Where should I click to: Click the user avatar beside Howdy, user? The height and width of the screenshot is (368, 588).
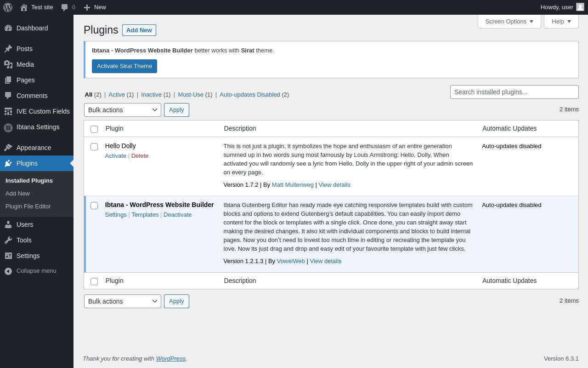pyautogui.click(x=580, y=7)
